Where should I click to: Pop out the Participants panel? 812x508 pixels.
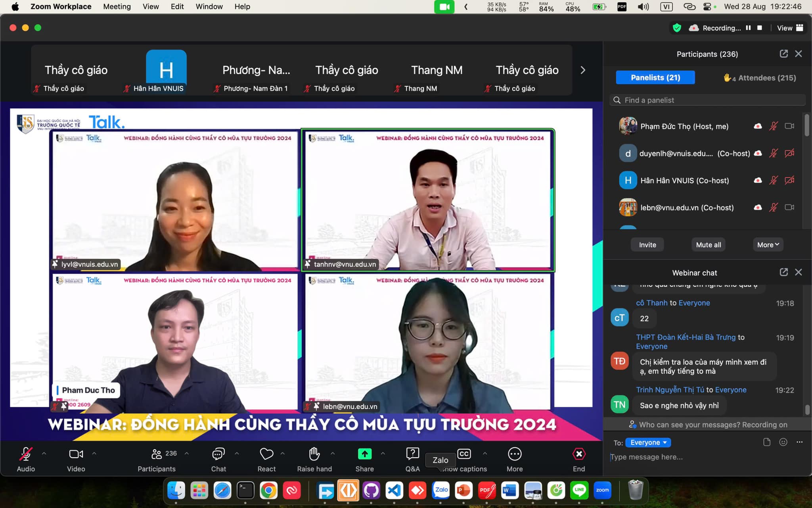click(783, 54)
